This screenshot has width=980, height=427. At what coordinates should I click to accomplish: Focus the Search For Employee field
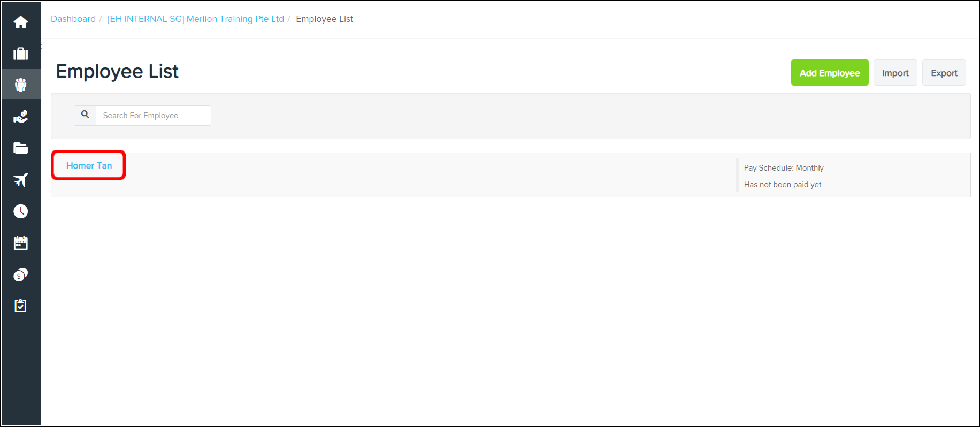(x=154, y=116)
